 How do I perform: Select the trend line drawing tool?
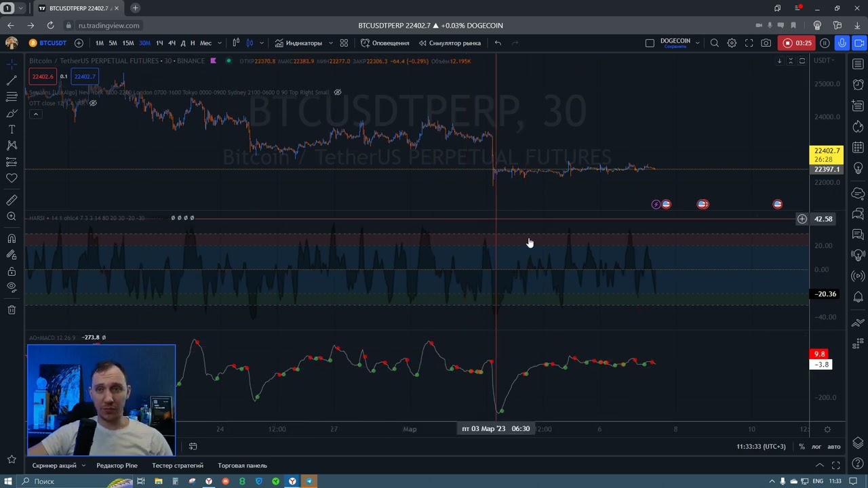coord(12,80)
